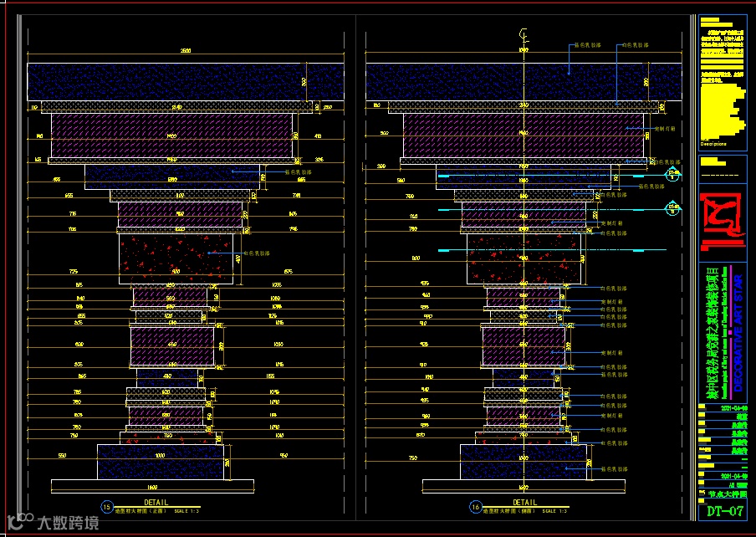Select the DETAIL title beside marker 16
This screenshot has height=537, width=756.
[524, 503]
